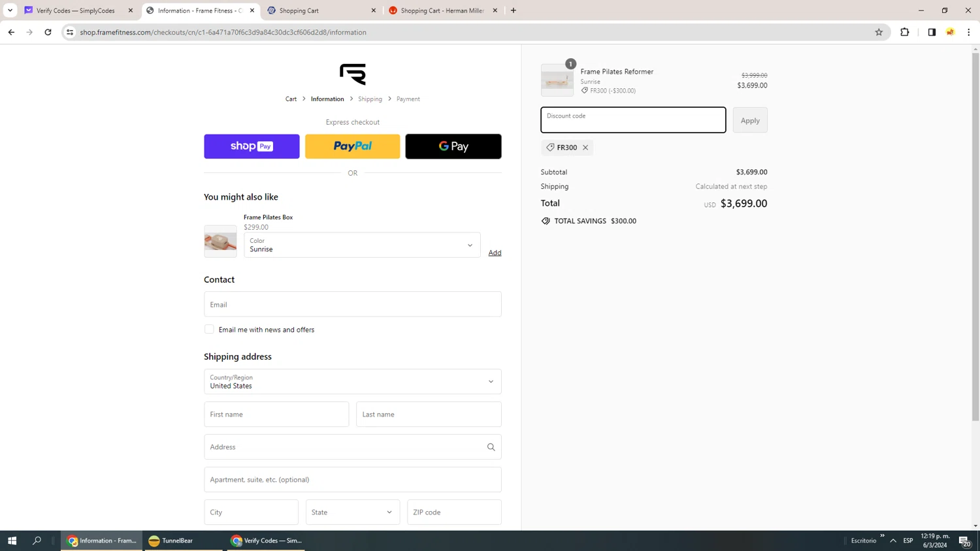Bookmark this page with the star
The width and height of the screenshot is (980, 551).
[879, 32]
